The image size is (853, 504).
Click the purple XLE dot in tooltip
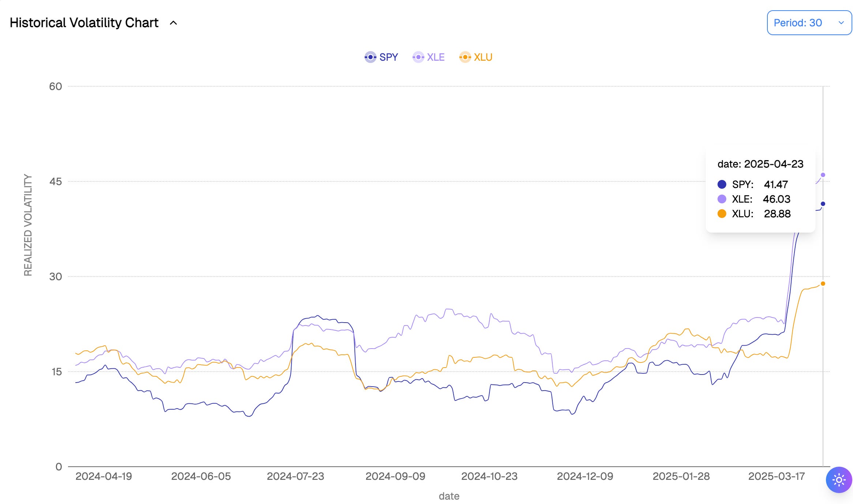pos(722,199)
